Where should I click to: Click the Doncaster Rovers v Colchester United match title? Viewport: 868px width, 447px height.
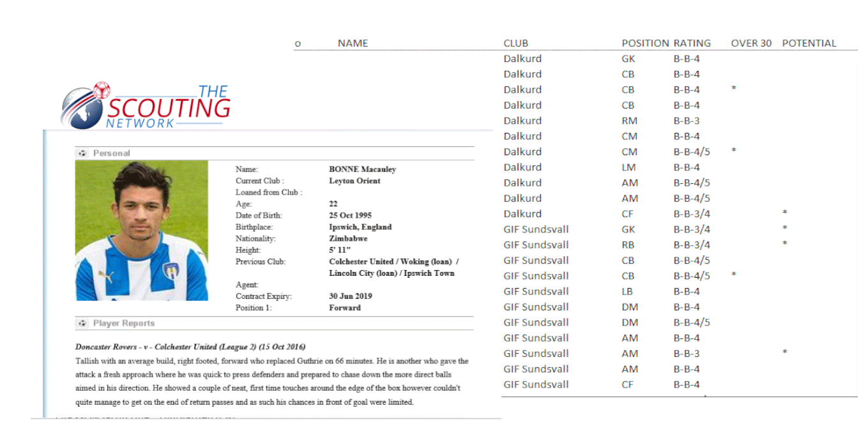(x=190, y=347)
